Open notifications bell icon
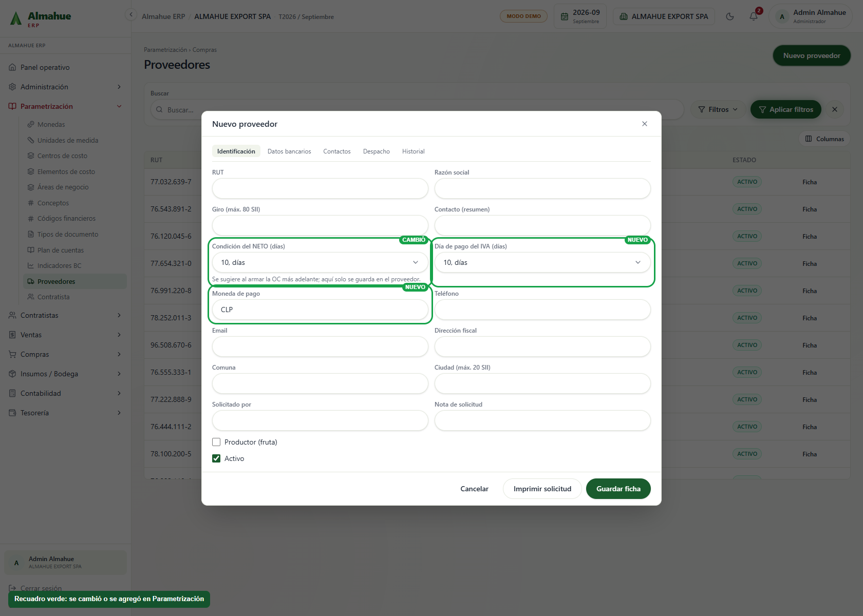The height and width of the screenshot is (616, 863). [754, 16]
